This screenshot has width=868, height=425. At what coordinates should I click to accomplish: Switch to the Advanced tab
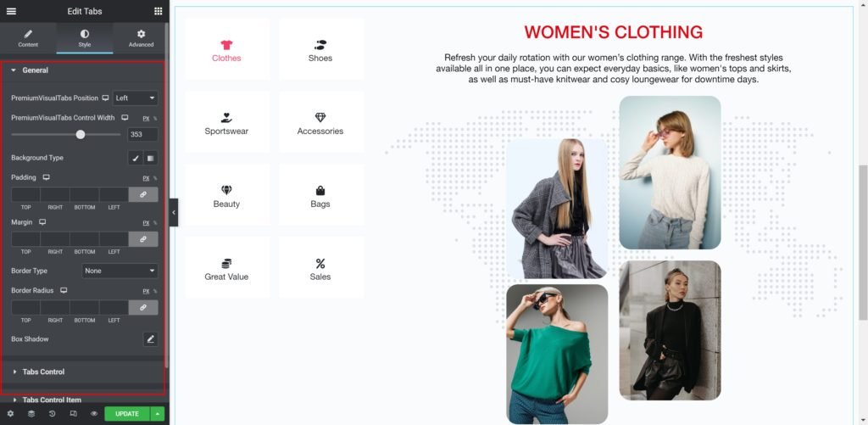point(142,38)
